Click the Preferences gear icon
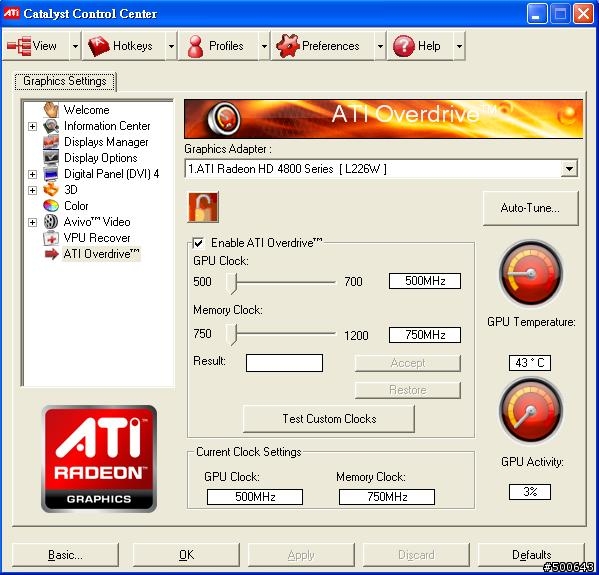This screenshot has height=575, width=599. point(287,46)
